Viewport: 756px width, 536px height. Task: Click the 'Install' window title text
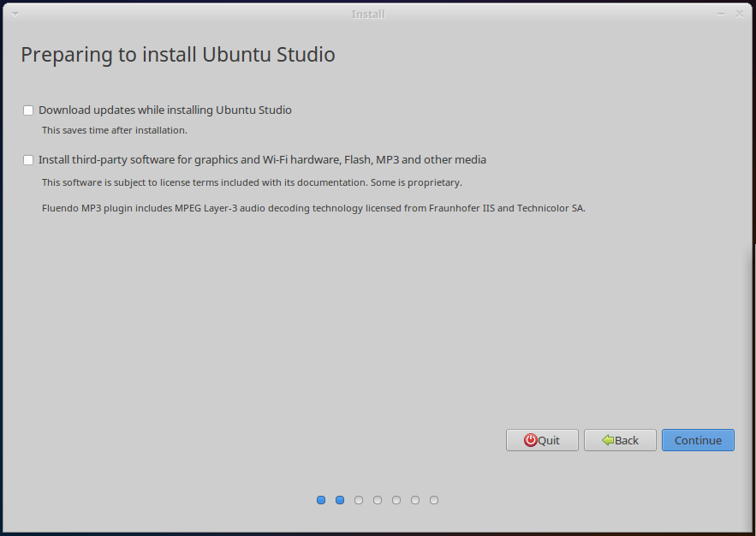pos(368,15)
